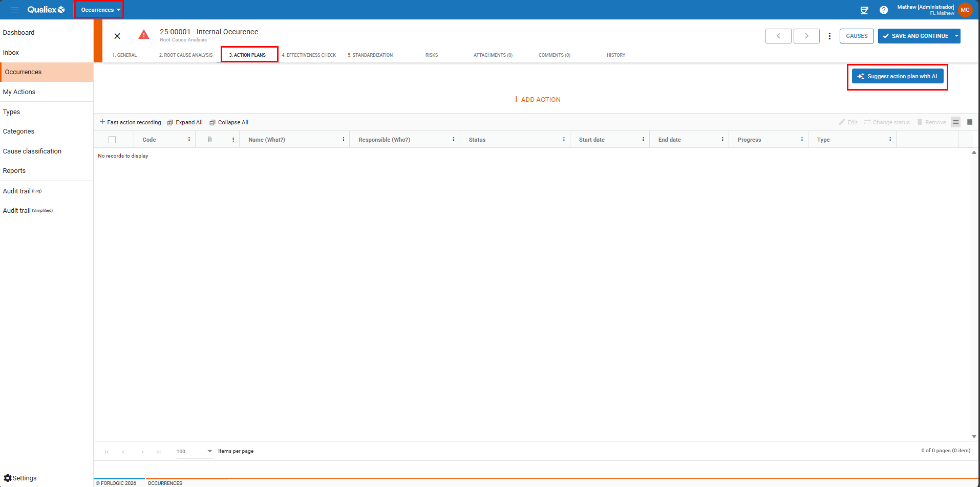Open Save and Continue dropdown arrow
The height and width of the screenshot is (487, 980).
(x=956, y=36)
